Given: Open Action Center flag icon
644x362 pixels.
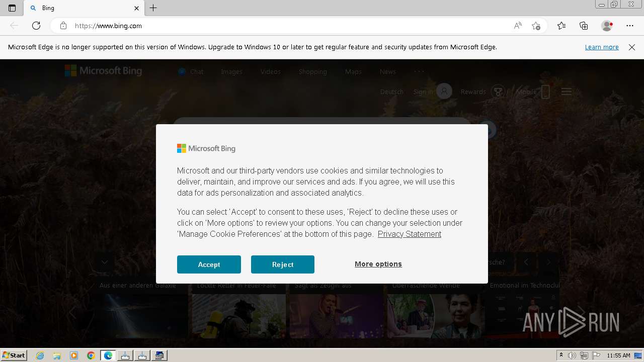Looking at the screenshot, I should pyautogui.click(x=596, y=355).
